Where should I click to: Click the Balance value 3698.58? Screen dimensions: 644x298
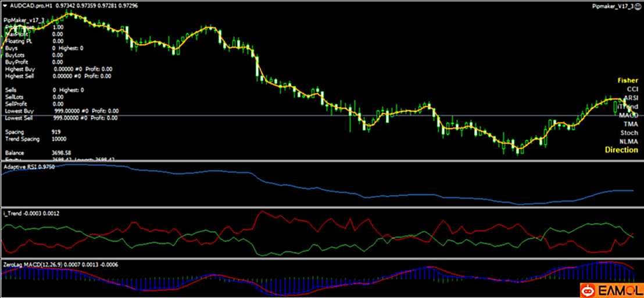pos(61,152)
